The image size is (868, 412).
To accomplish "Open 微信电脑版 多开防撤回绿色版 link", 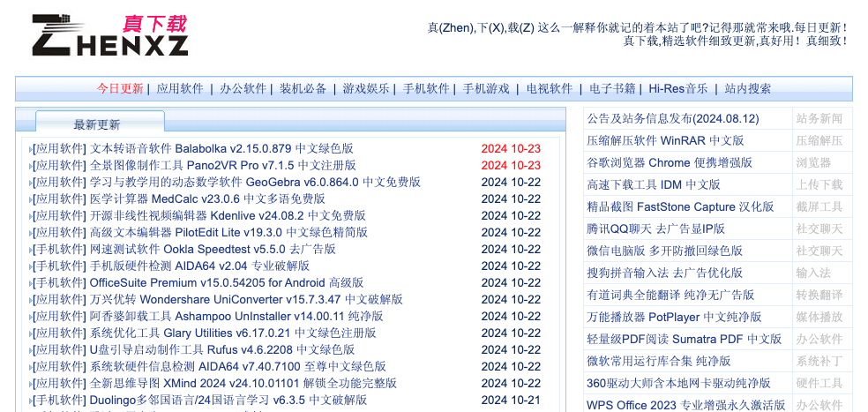I will 665,251.
